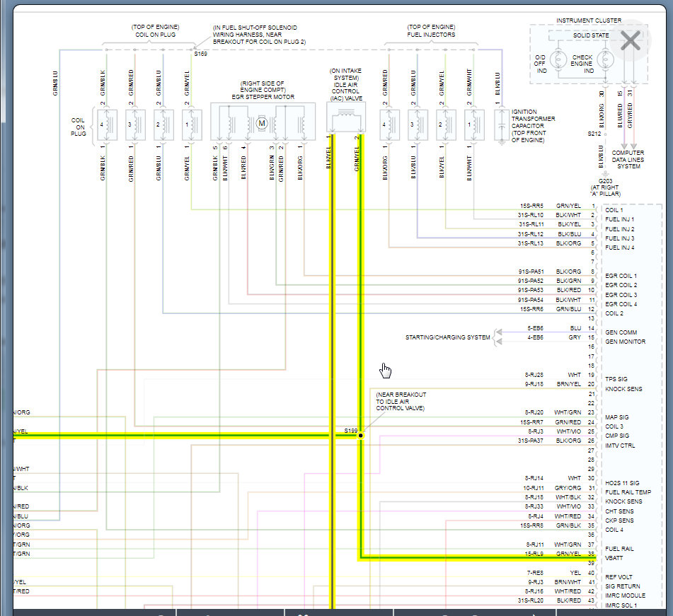Click the VBATT pin 38 entry
This screenshot has width=673, height=616.
click(x=614, y=558)
